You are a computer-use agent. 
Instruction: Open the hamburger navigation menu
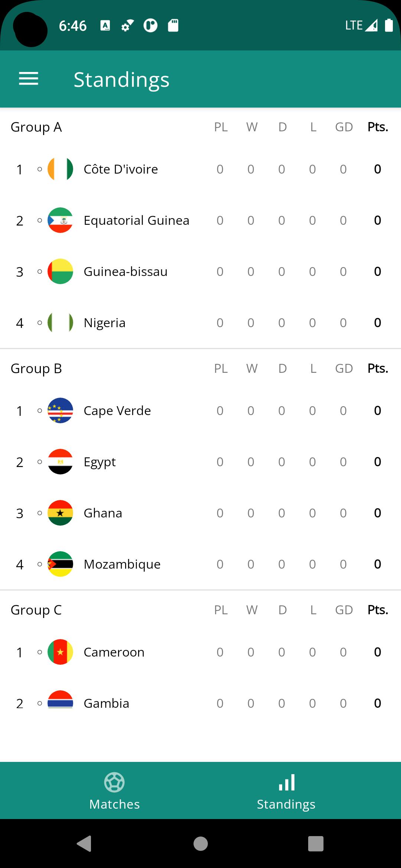click(29, 79)
